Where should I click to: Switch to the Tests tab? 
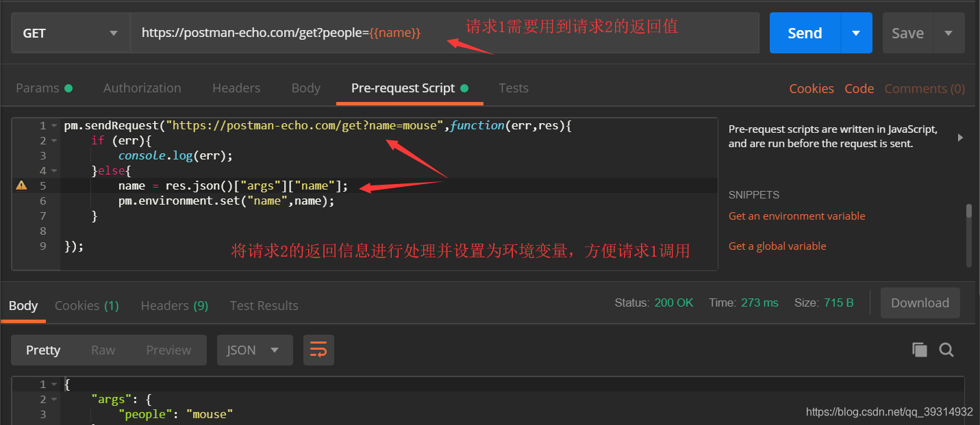point(514,88)
